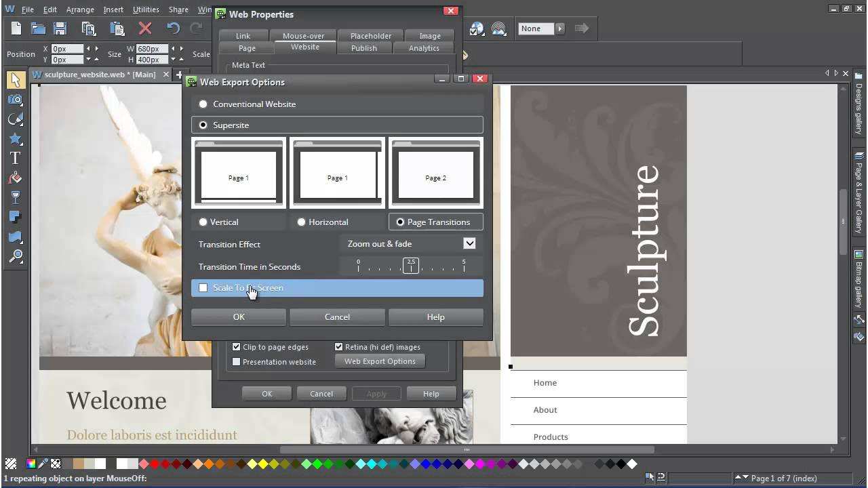Click the Save disk icon
The image size is (868, 488).
click(60, 28)
